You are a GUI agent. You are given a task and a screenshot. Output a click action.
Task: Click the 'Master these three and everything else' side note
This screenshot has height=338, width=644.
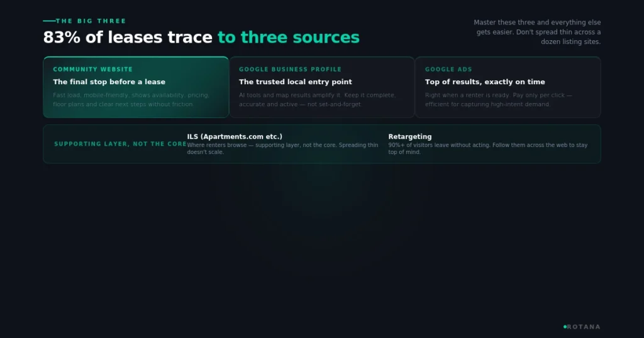click(x=536, y=32)
